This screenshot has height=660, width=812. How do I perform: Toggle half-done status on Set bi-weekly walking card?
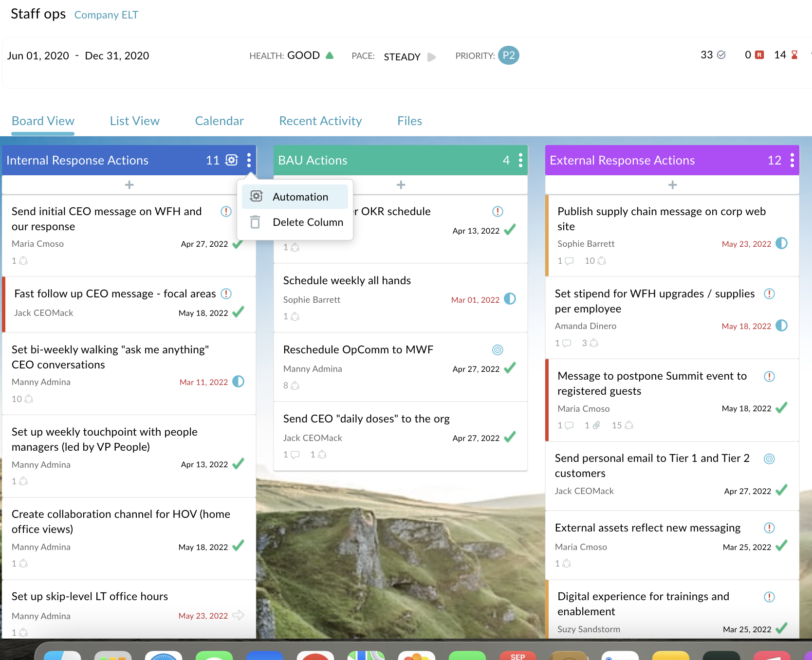point(238,382)
